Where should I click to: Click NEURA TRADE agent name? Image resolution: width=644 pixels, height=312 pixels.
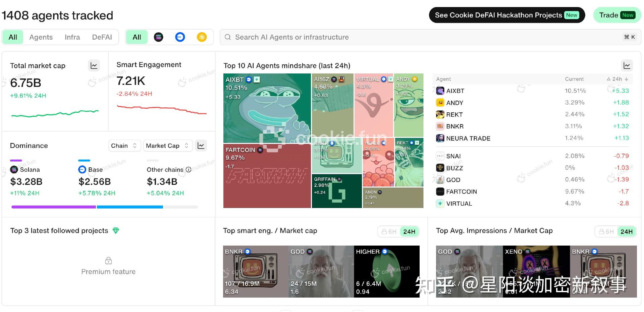click(x=468, y=138)
